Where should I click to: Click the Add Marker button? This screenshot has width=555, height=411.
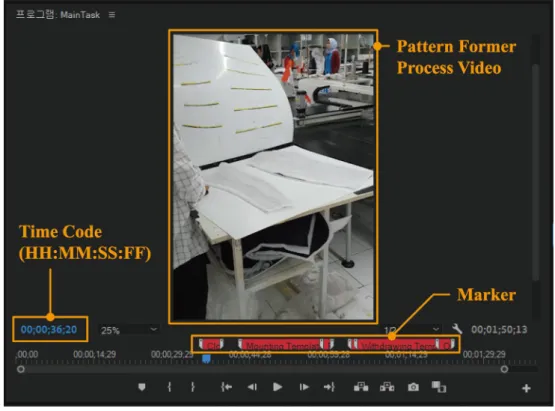pyautogui.click(x=142, y=387)
